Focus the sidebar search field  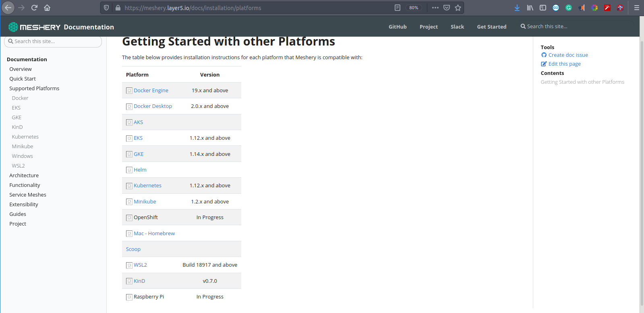click(x=53, y=41)
